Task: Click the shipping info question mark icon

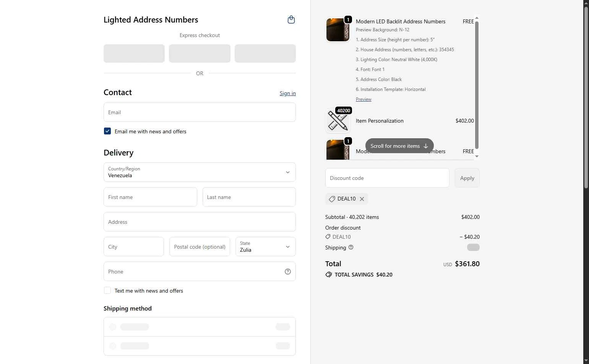Action: tap(351, 247)
